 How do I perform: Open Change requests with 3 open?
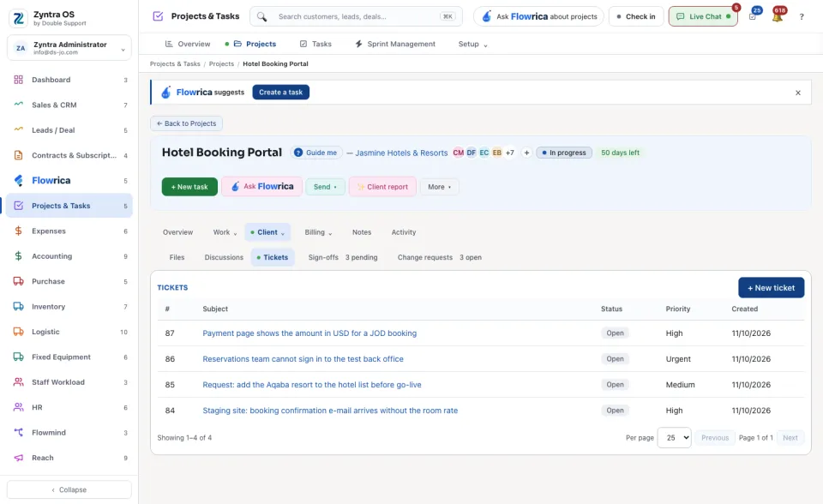(x=439, y=257)
